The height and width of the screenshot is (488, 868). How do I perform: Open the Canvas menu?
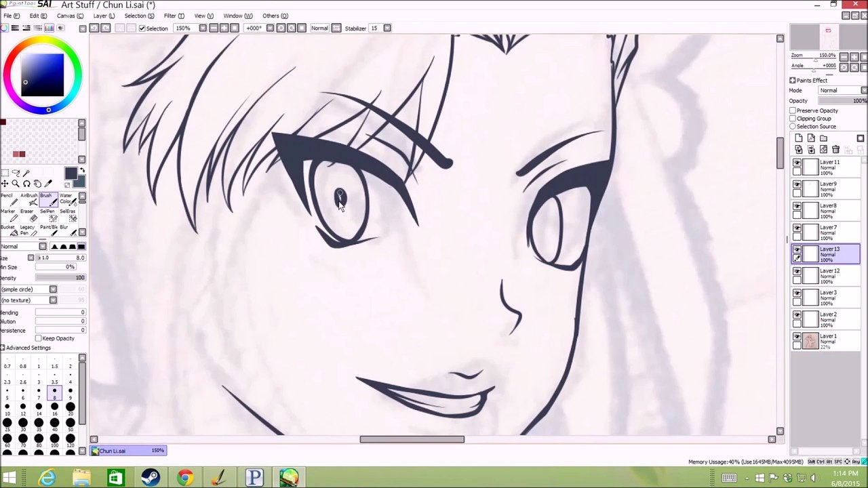click(x=70, y=16)
